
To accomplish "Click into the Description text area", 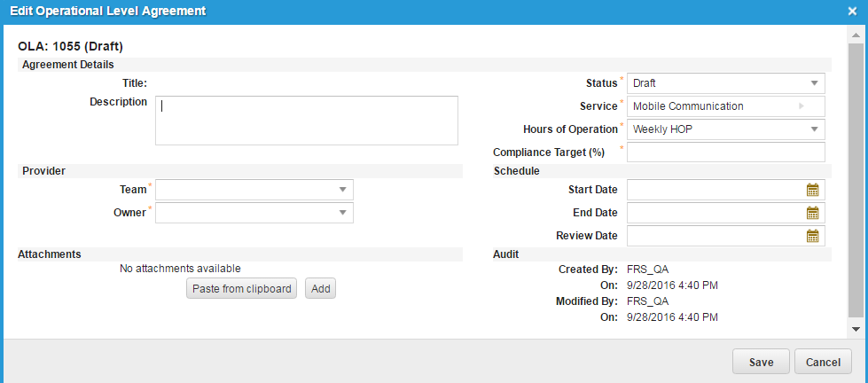I will 306,120.
